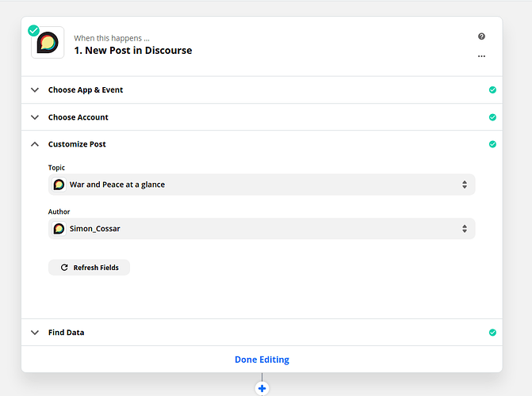This screenshot has height=396, width=532.
Task: Click the Topic field label
Action: 56,168
